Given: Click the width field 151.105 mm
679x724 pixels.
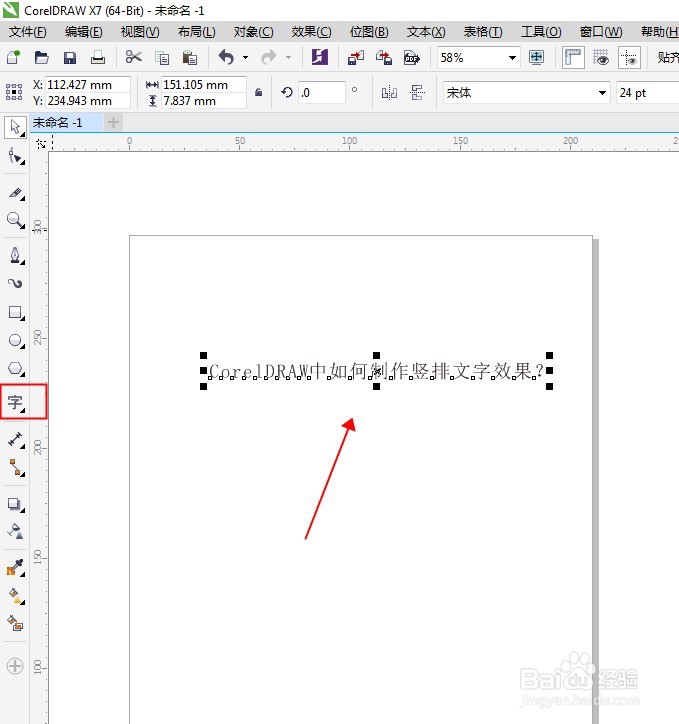Looking at the screenshot, I should coord(204,84).
